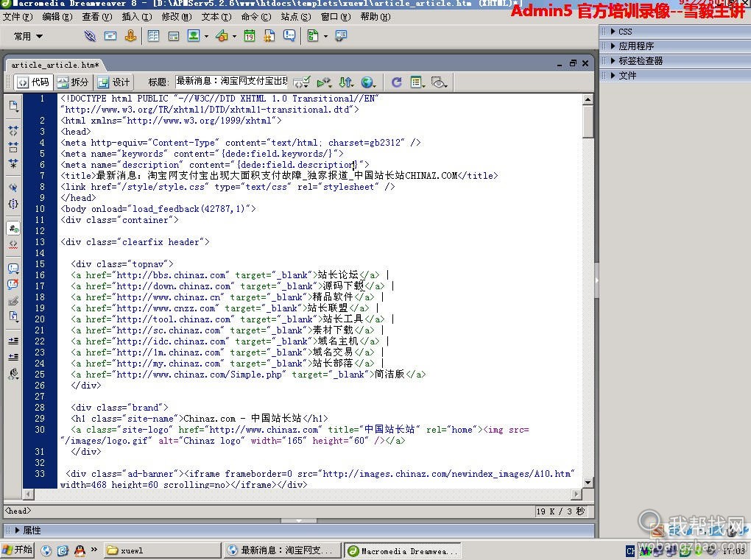Open the 插入(I) menu

137,17
